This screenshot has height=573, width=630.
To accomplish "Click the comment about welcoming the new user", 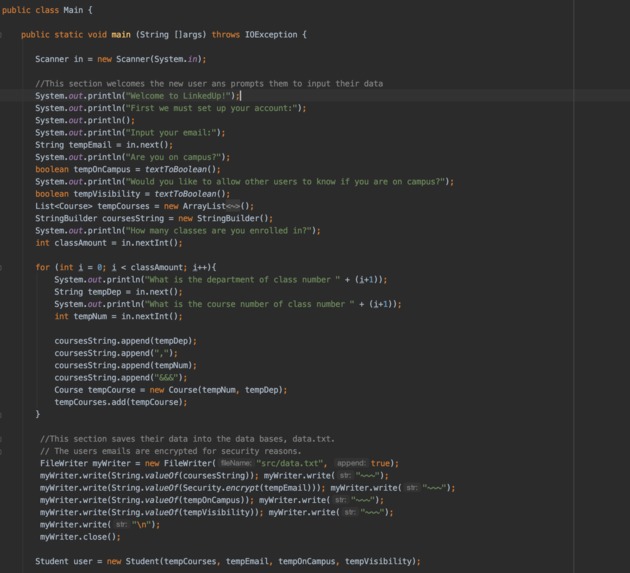I will [209, 84].
